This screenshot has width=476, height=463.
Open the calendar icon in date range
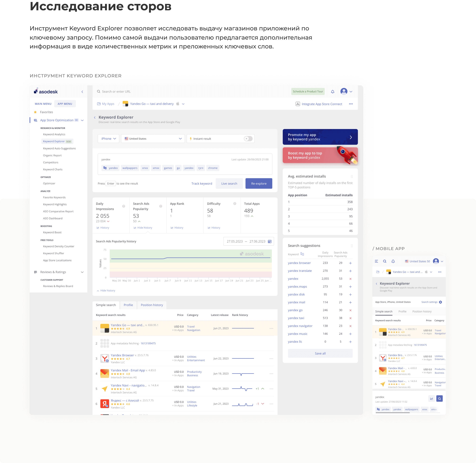[269, 241]
